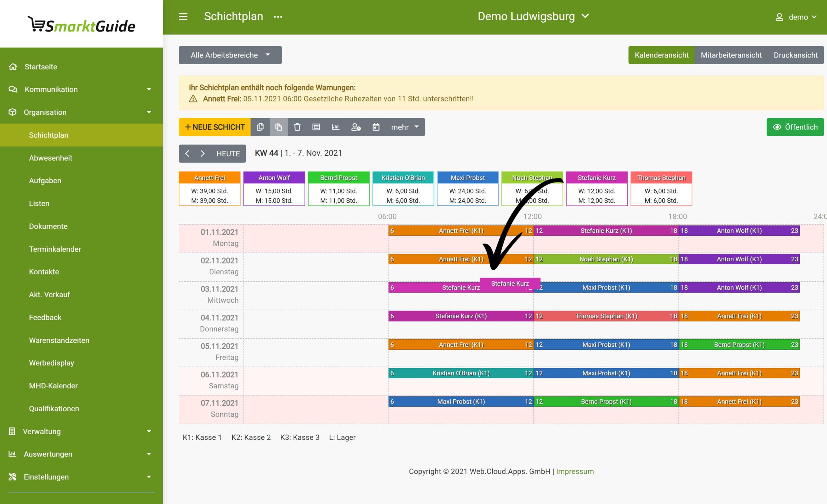This screenshot has height=504, width=827.
Task: Go to previous week with left arrow
Action: tap(187, 154)
